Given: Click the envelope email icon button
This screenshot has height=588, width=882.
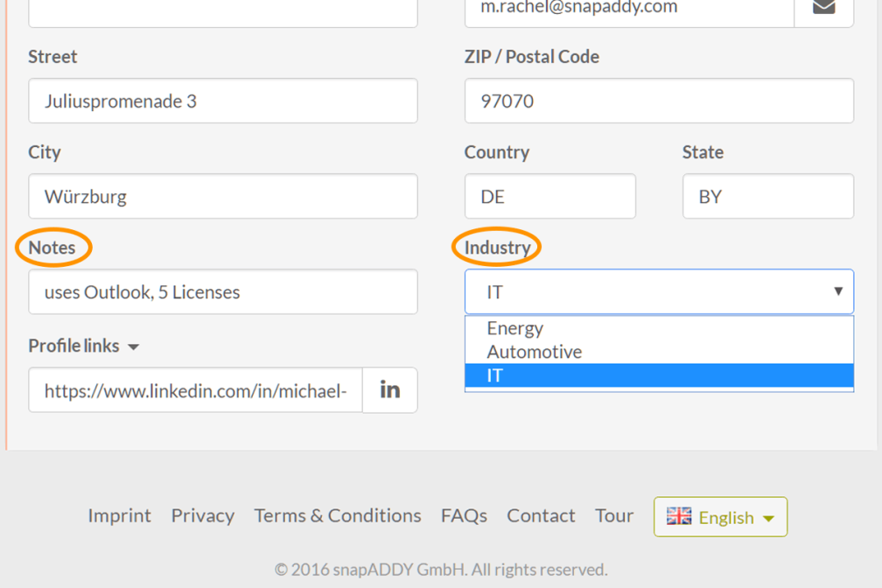Looking at the screenshot, I should [823, 8].
